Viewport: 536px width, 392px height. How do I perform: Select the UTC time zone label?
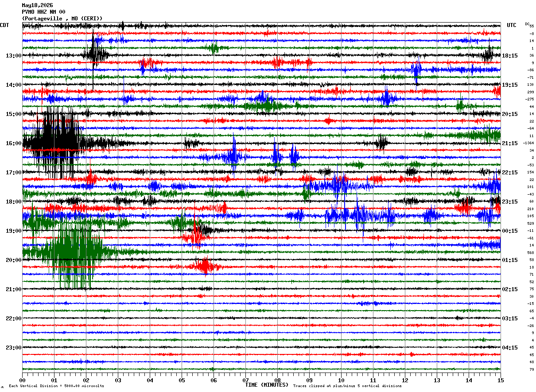pyautogui.click(x=512, y=25)
